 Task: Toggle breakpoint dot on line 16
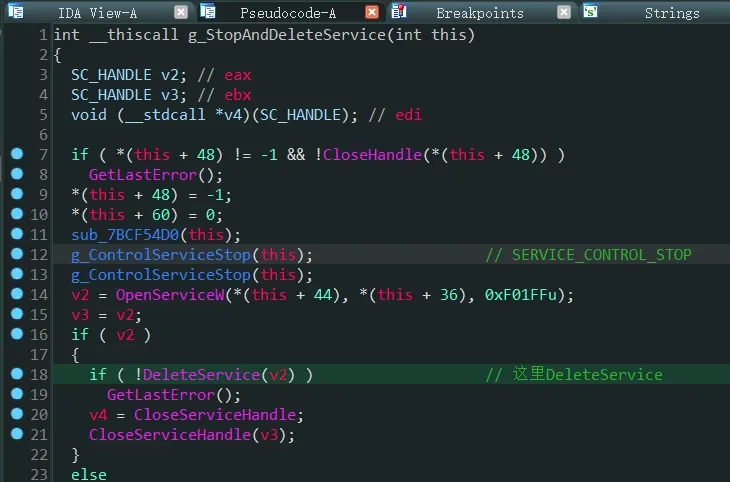[x=17, y=334]
